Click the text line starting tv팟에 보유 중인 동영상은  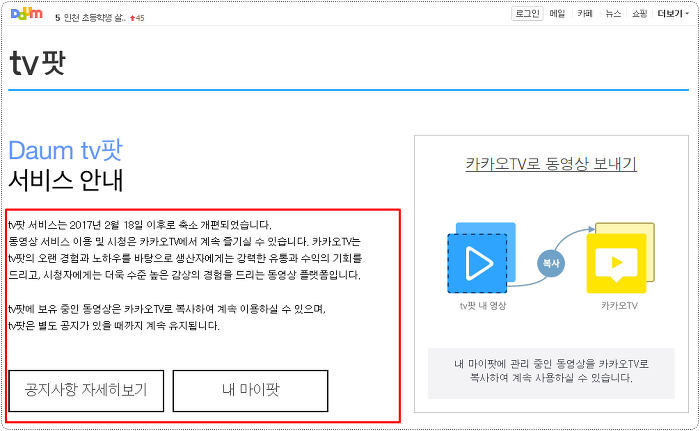pyautogui.click(x=167, y=309)
